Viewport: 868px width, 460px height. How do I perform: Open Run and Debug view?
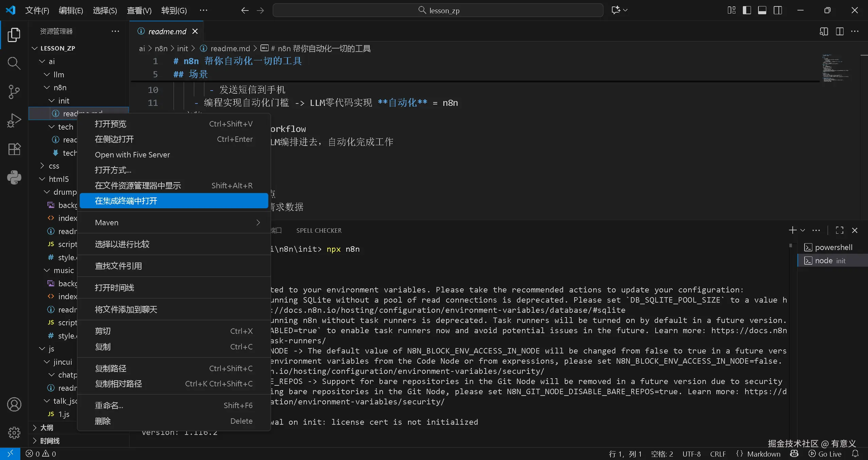click(14, 120)
